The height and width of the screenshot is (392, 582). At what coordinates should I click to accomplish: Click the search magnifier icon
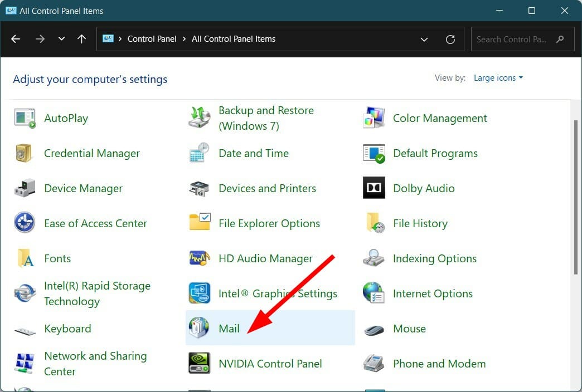coord(560,39)
